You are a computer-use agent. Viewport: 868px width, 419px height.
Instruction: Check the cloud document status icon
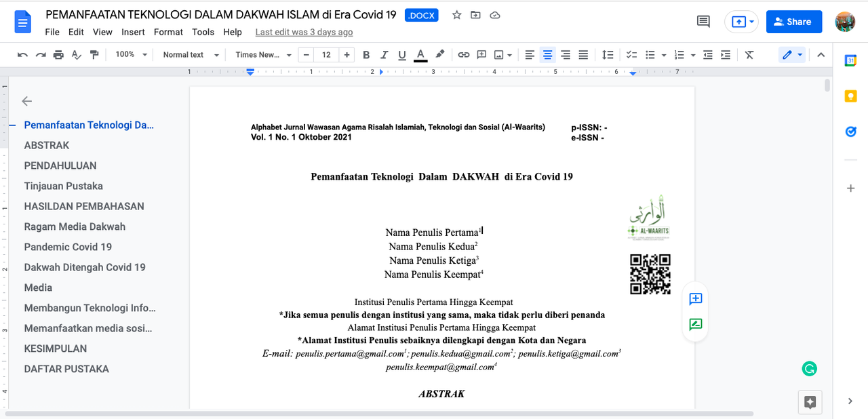click(x=495, y=15)
